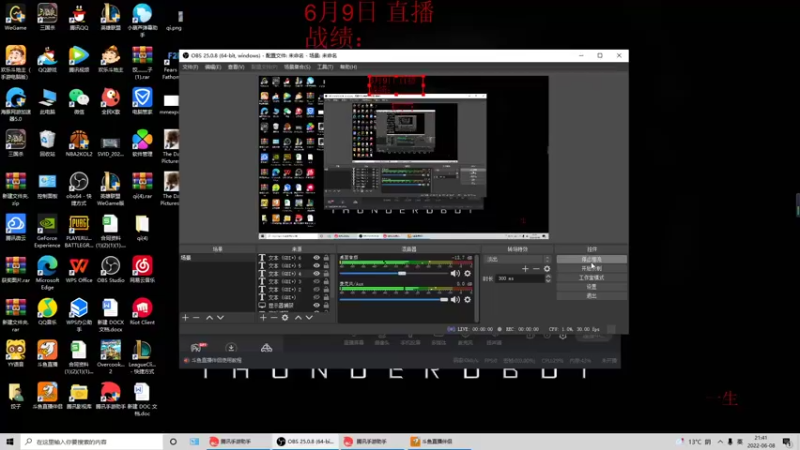Open the Recycle Bin on the desktop

[47, 143]
